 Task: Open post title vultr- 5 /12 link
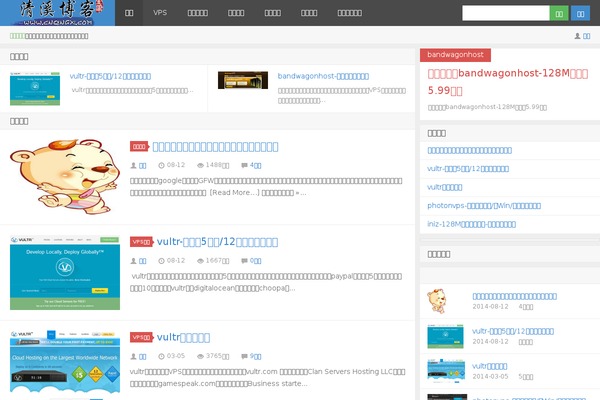[x=217, y=242]
